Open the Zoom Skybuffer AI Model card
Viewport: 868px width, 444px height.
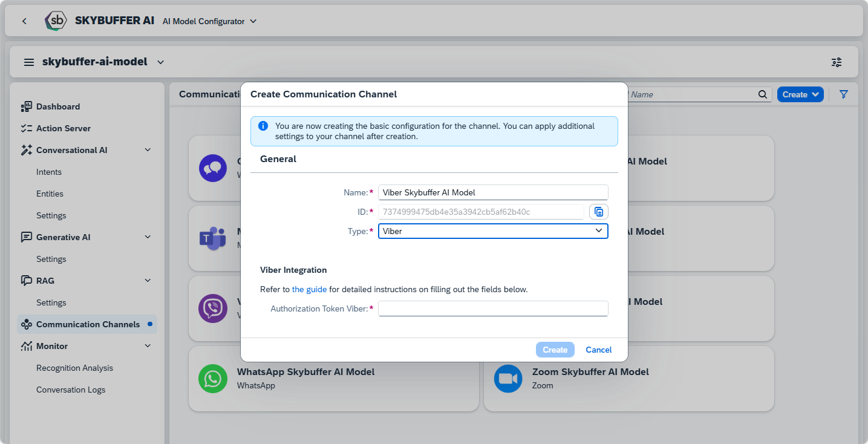pyautogui.click(x=629, y=379)
